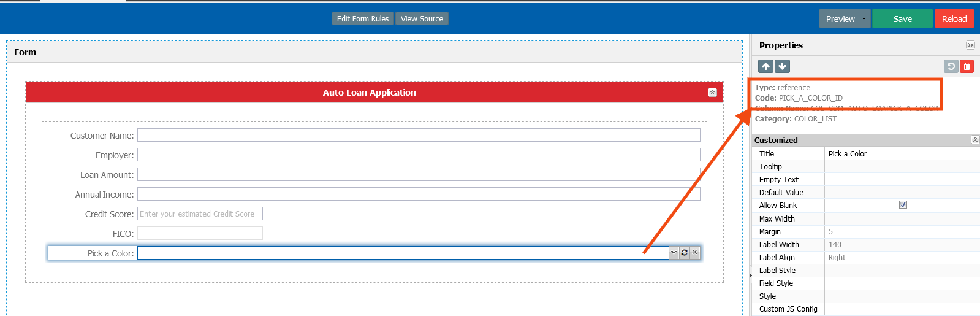Clear the Pick a Color field value

(694, 253)
